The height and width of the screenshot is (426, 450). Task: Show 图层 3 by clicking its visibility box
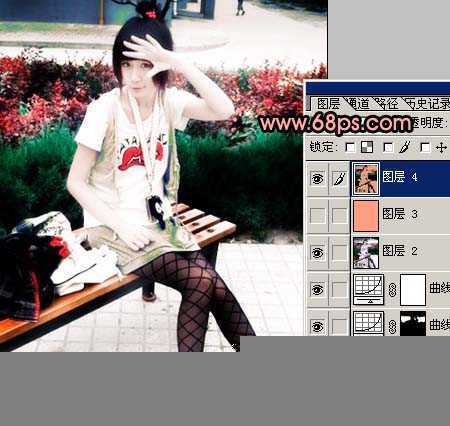[x=317, y=216]
